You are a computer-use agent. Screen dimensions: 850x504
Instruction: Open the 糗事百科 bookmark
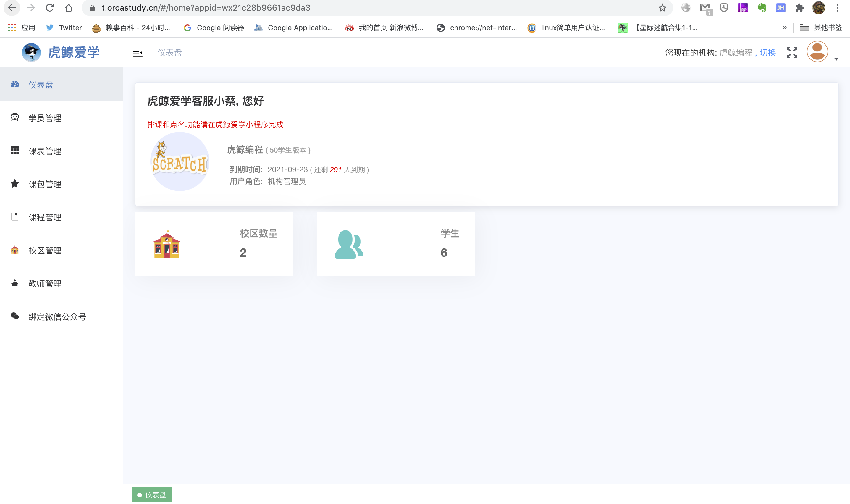pyautogui.click(x=131, y=28)
